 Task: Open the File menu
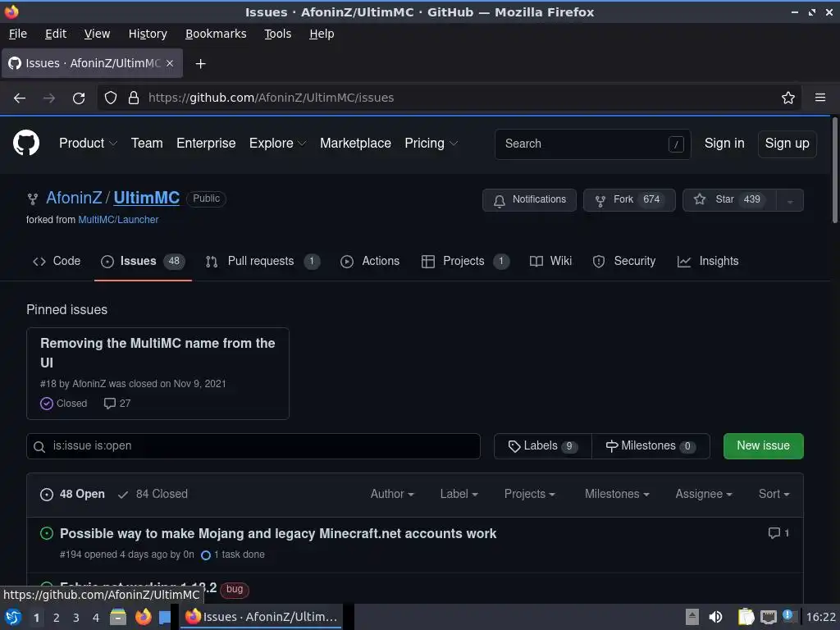tap(18, 34)
